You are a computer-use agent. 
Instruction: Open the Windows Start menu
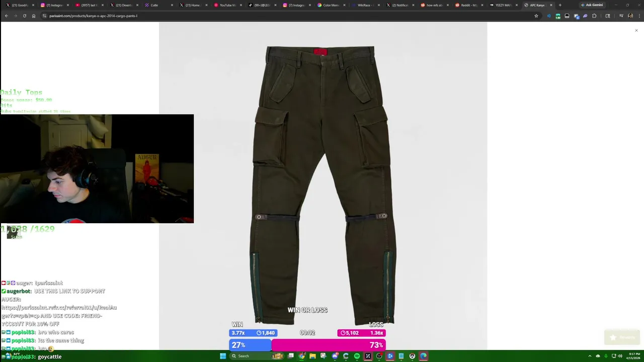[x=223, y=356]
